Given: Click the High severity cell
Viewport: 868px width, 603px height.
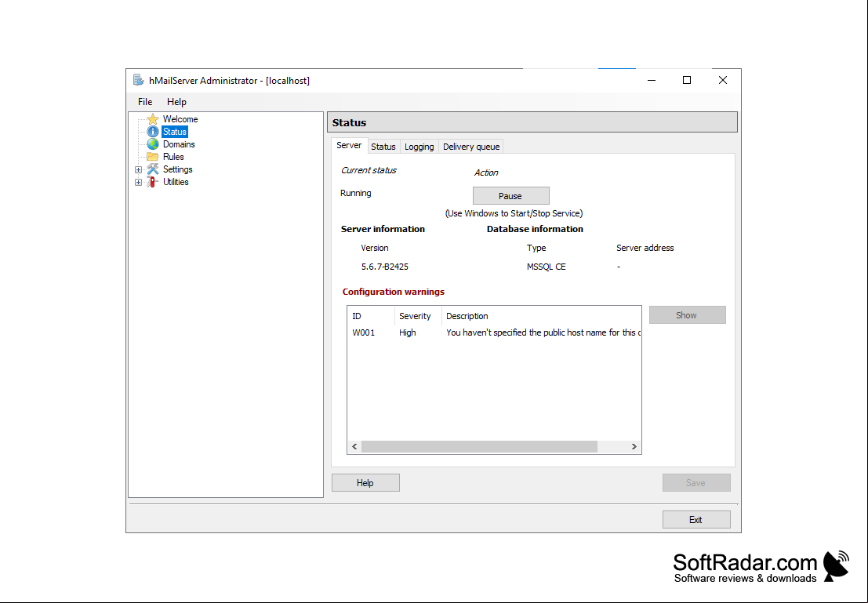Looking at the screenshot, I should [408, 332].
